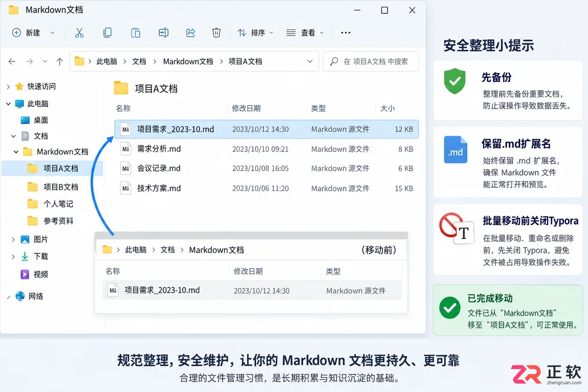
Task: Open the recent locations chevron
Action: (x=45, y=61)
